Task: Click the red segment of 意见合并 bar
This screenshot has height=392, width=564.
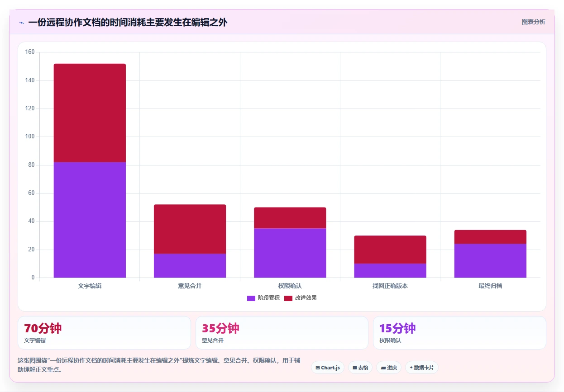Action: 190,229
